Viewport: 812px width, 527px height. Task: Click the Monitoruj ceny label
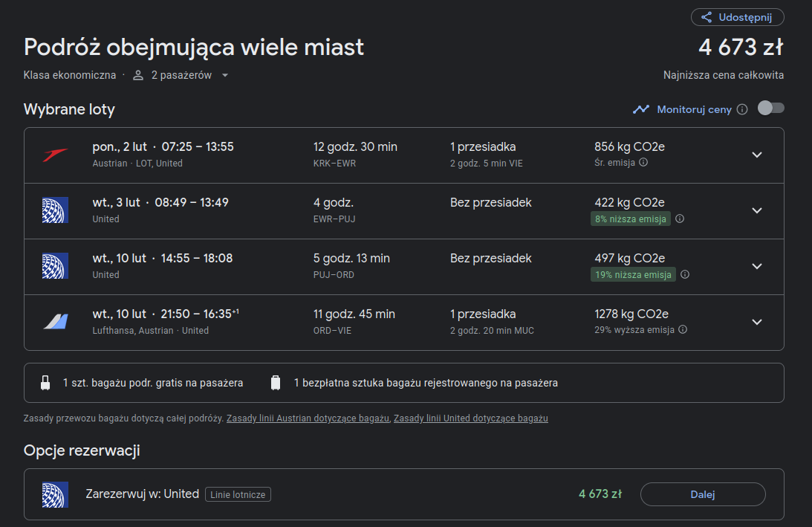point(694,109)
